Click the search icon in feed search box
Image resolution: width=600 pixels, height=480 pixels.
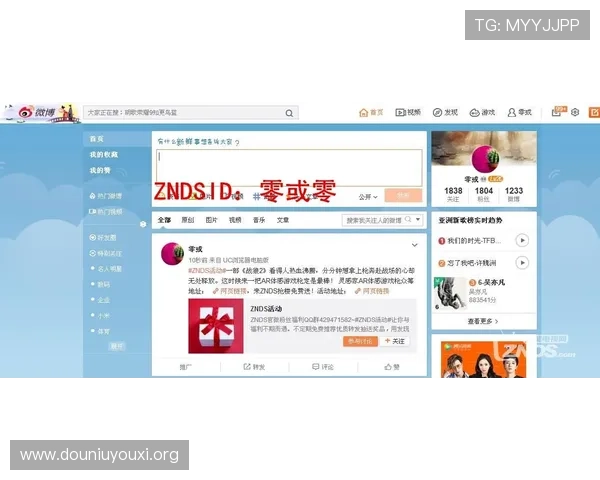click(x=408, y=219)
